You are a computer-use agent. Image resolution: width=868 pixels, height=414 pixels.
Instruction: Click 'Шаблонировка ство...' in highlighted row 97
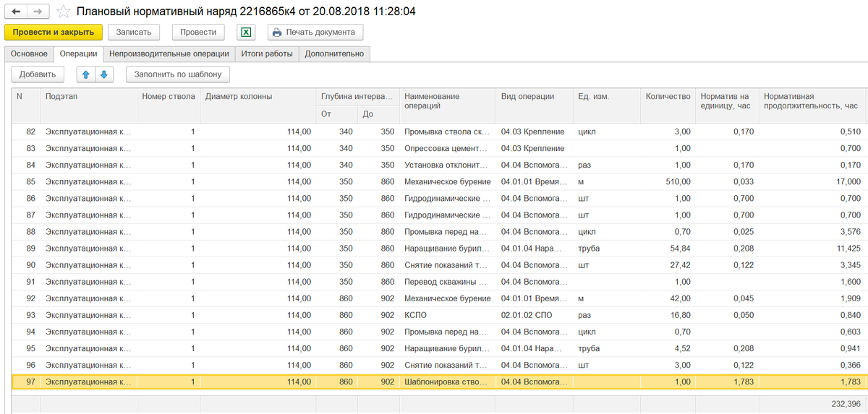[448, 381]
